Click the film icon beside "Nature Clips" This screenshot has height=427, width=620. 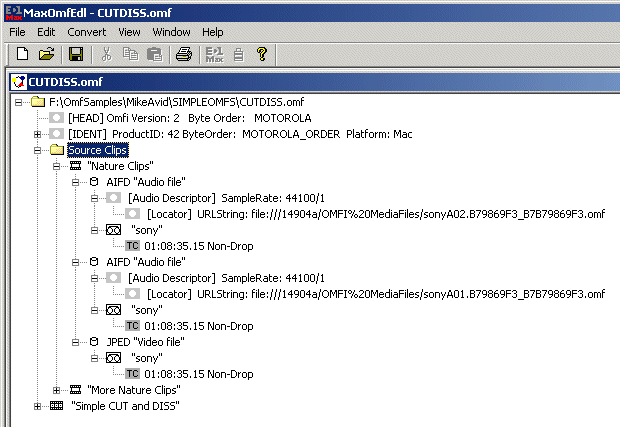[76, 166]
